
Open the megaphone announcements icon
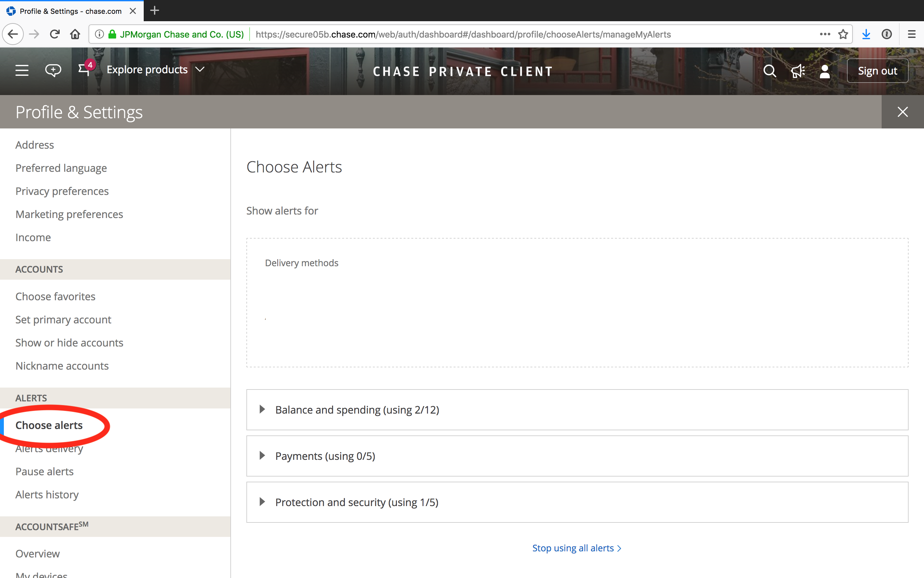click(798, 71)
